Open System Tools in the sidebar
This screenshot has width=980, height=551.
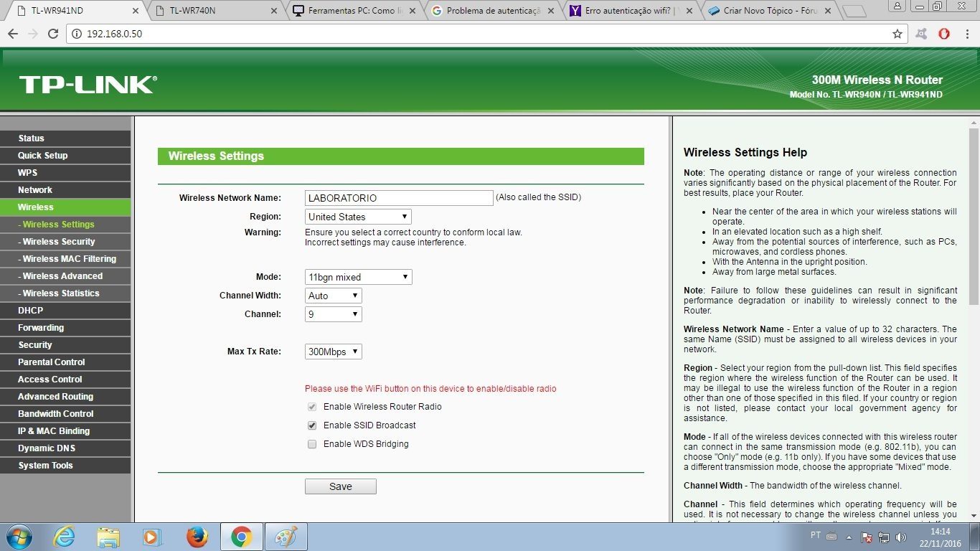[65, 466]
